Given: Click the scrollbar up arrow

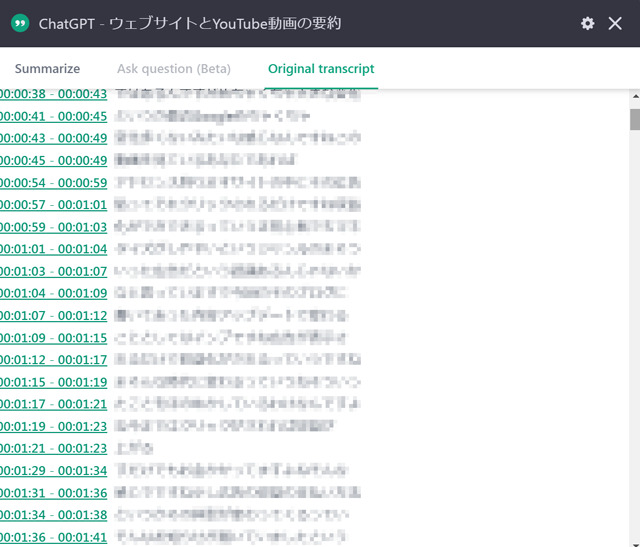Looking at the screenshot, I should tap(635, 96).
